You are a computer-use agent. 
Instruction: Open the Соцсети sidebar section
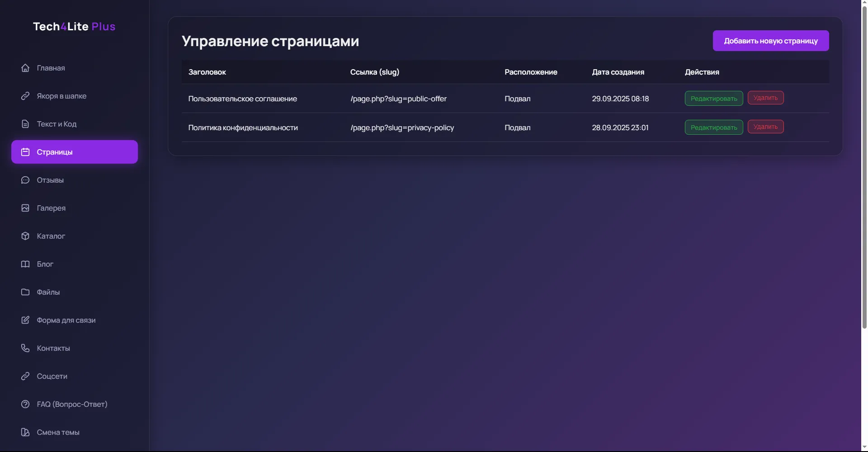[52, 376]
